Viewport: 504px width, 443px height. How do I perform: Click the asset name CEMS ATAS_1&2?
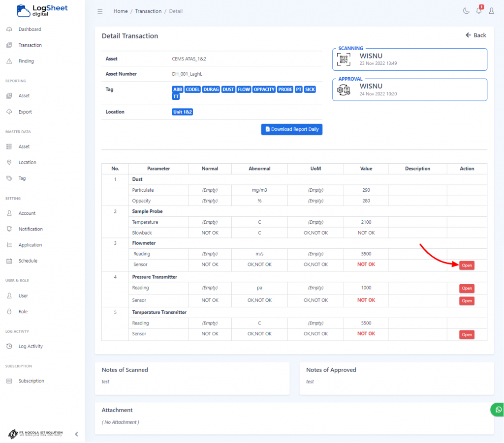click(189, 59)
